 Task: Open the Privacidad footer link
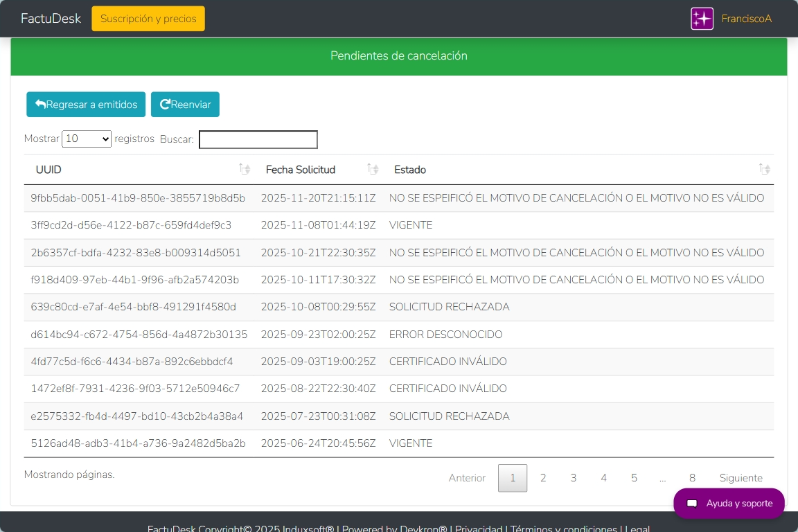pos(479,529)
